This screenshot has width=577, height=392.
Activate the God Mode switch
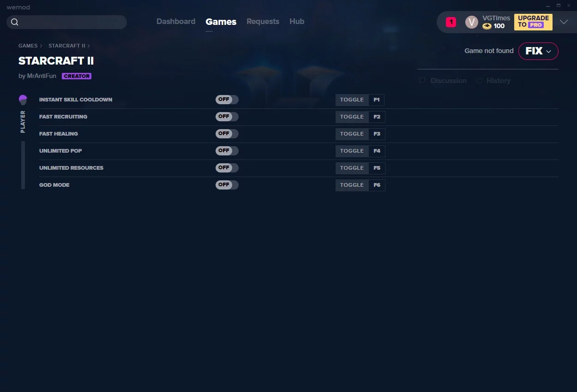point(227,185)
